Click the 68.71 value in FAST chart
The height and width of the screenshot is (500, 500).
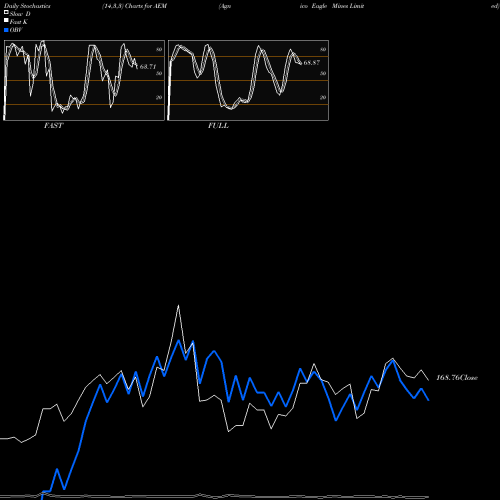(x=148, y=67)
